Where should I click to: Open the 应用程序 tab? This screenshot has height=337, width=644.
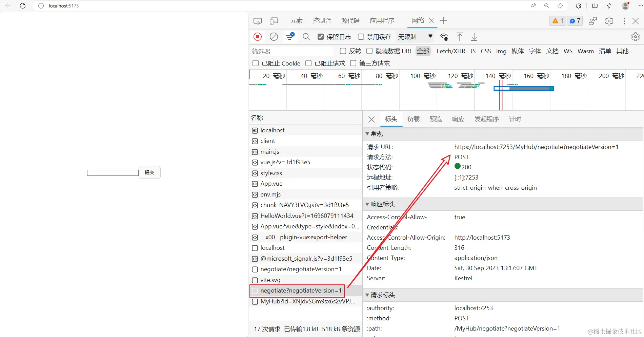[x=382, y=21]
